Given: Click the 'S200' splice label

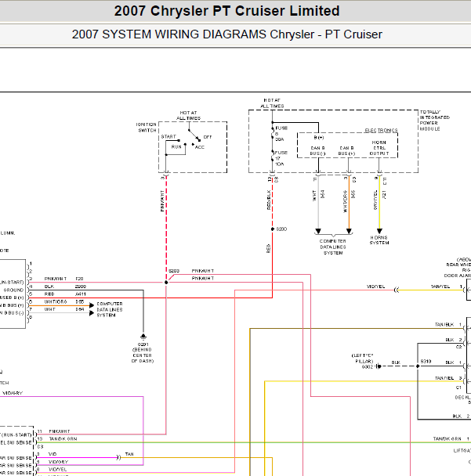Looking at the screenshot, I should coord(281,229).
